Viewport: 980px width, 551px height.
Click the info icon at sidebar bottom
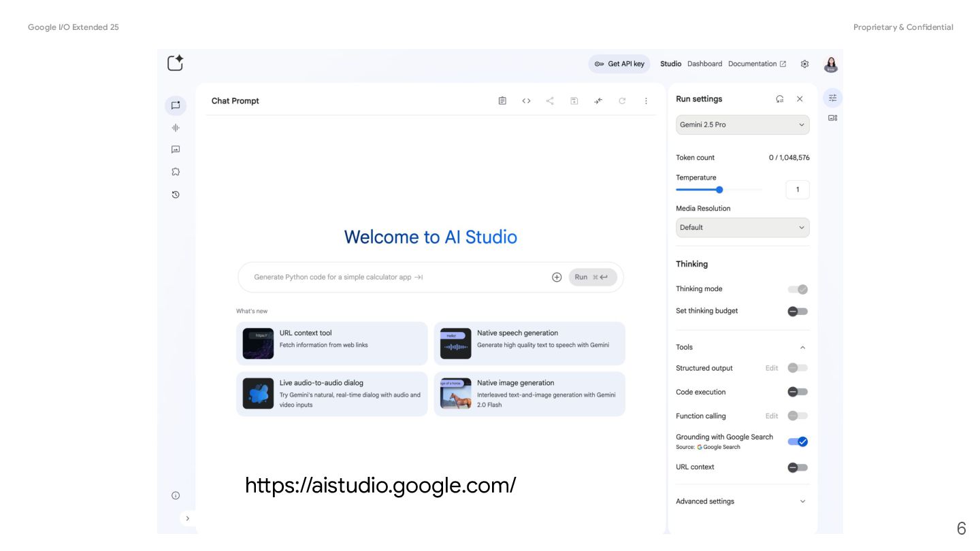[x=176, y=495]
